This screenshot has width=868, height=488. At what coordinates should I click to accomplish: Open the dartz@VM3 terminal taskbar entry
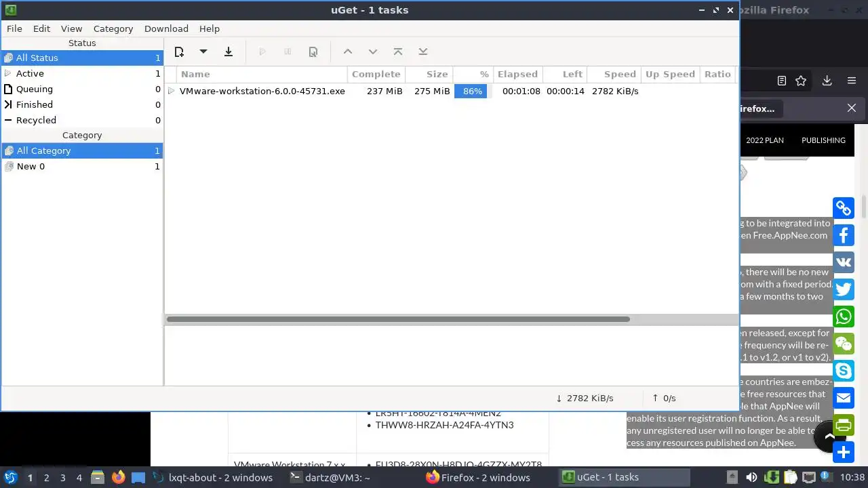pyautogui.click(x=330, y=477)
